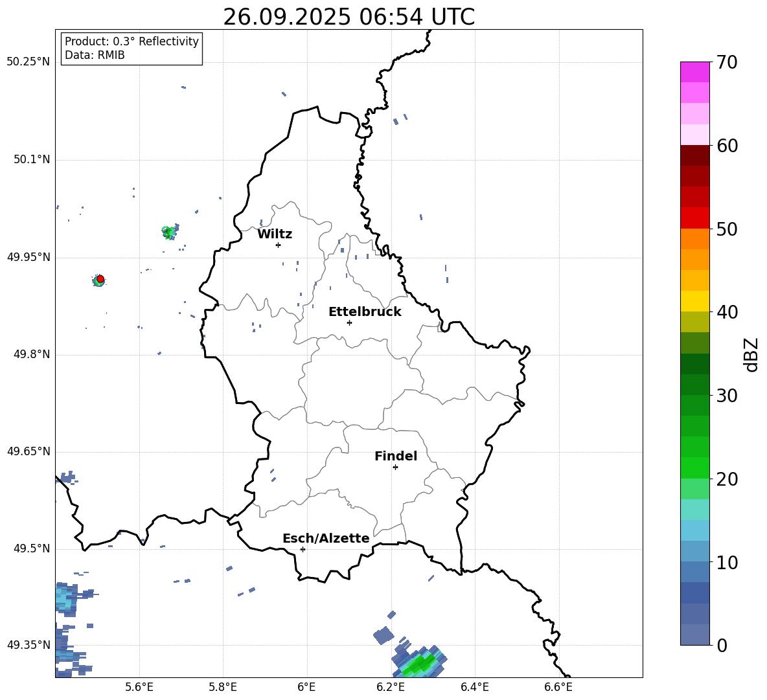The height and width of the screenshot is (700, 767).
Task: Click the light blue echo cluster at left edge
Action: click(x=65, y=599)
